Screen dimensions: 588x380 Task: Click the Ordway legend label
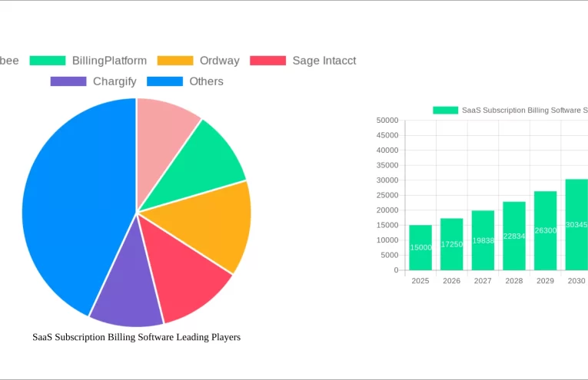pyautogui.click(x=219, y=61)
